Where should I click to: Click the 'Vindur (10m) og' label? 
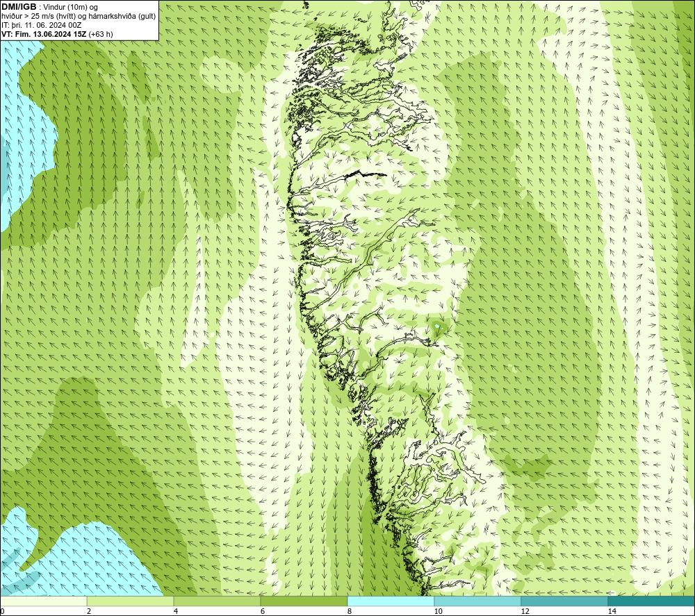71,8
